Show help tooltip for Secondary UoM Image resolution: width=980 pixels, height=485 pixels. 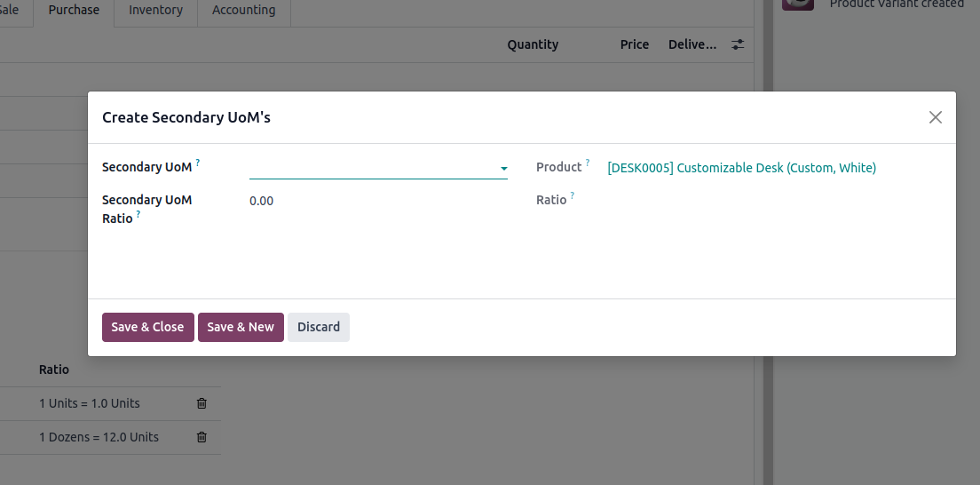click(198, 163)
